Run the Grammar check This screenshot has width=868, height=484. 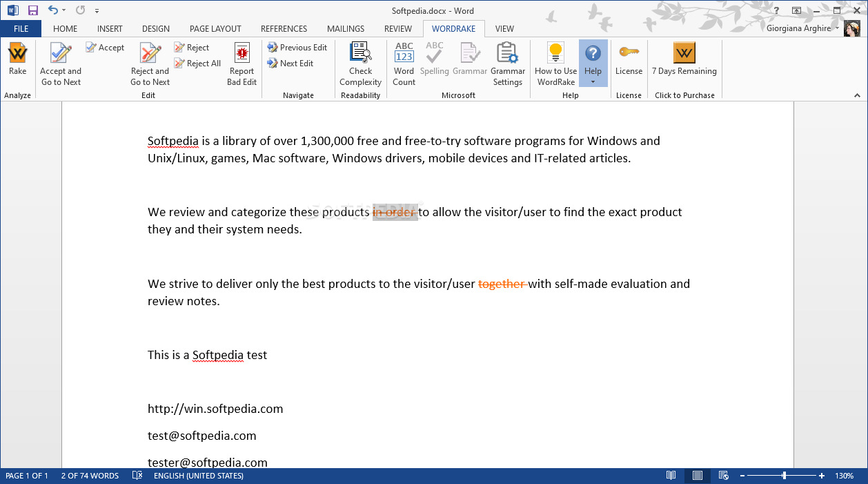470,59
